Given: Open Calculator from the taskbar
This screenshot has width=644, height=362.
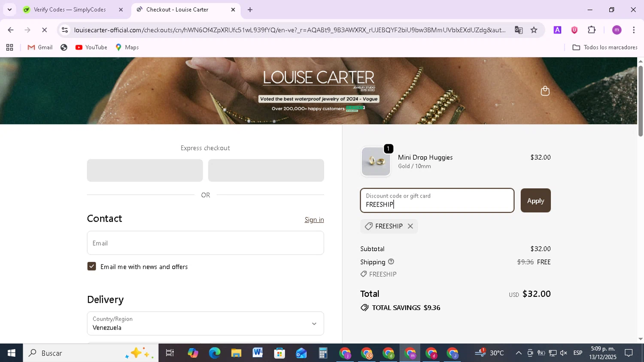Looking at the screenshot, I should tap(323, 353).
